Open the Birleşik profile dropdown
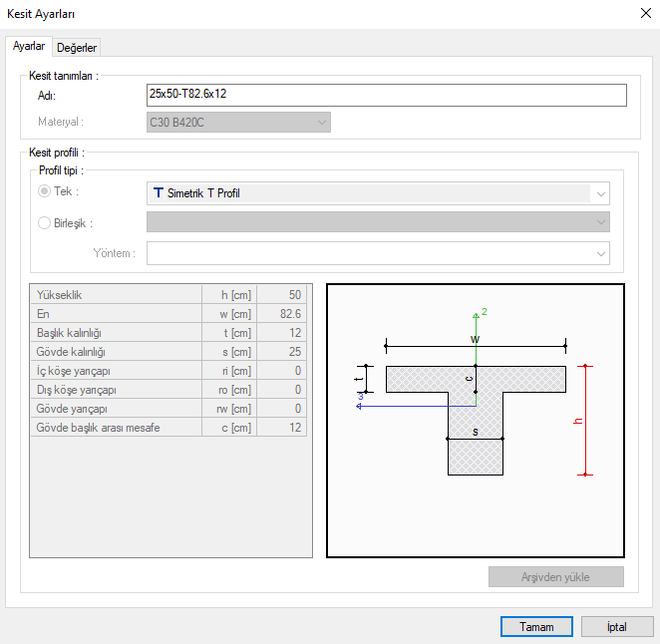660x644 pixels. [600, 222]
